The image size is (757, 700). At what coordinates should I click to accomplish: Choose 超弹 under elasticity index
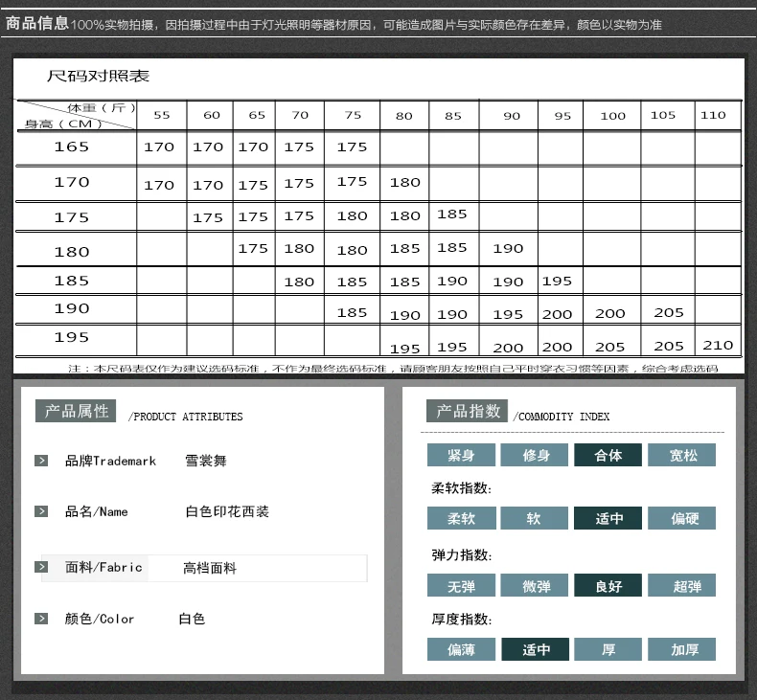[681, 586]
